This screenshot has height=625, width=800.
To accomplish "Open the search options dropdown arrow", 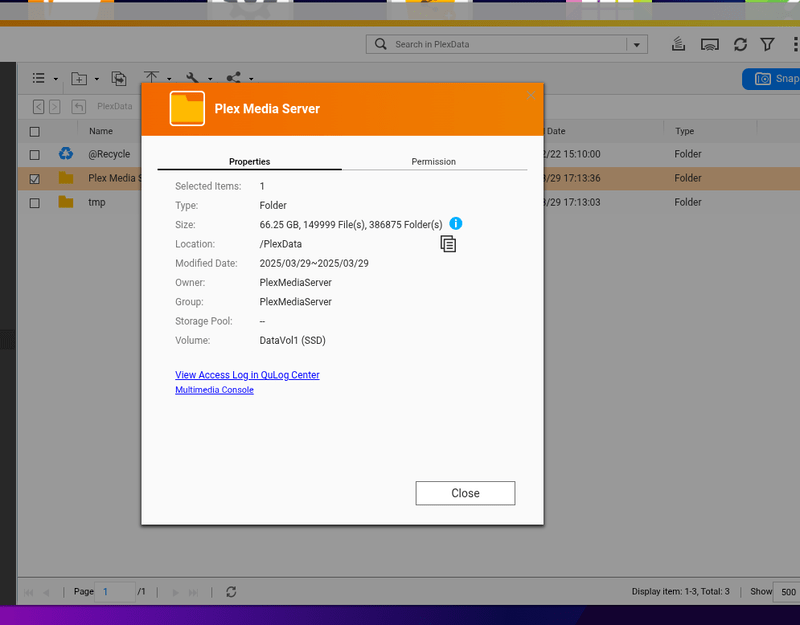I will (x=636, y=44).
